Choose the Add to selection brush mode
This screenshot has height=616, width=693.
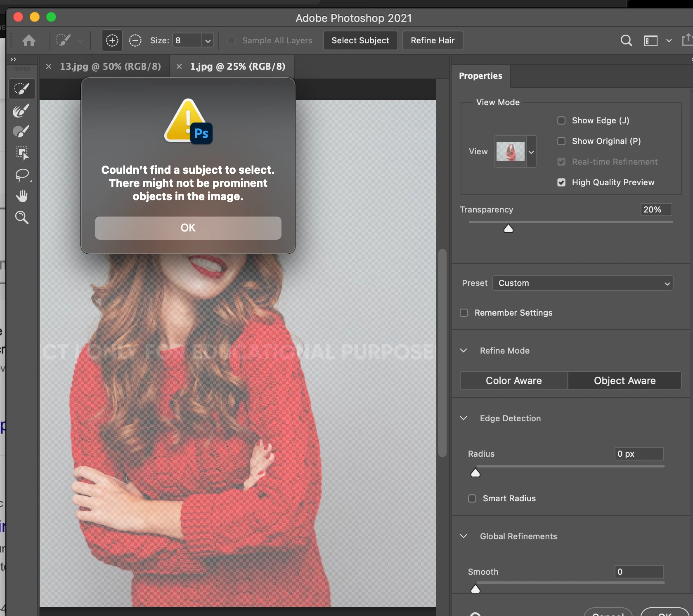[112, 40]
